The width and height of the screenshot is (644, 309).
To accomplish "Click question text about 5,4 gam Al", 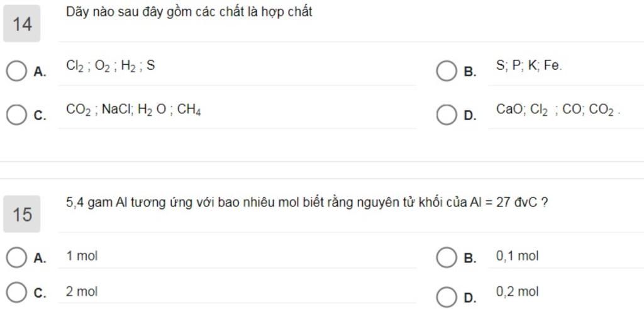I will pos(306,203).
